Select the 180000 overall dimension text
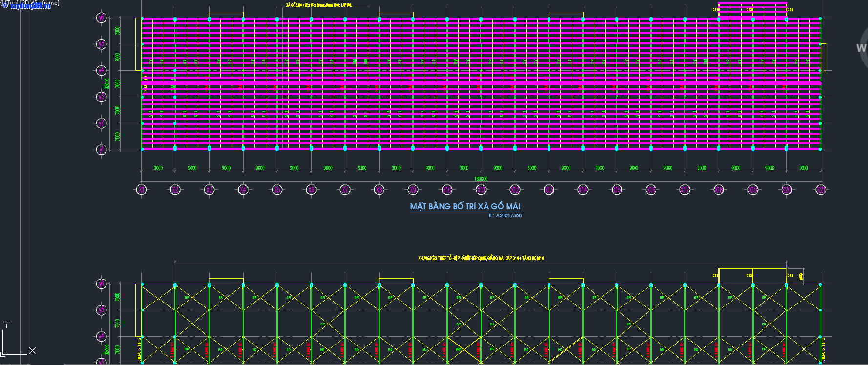Image resolution: width=868 pixels, height=365 pixels. click(481, 179)
